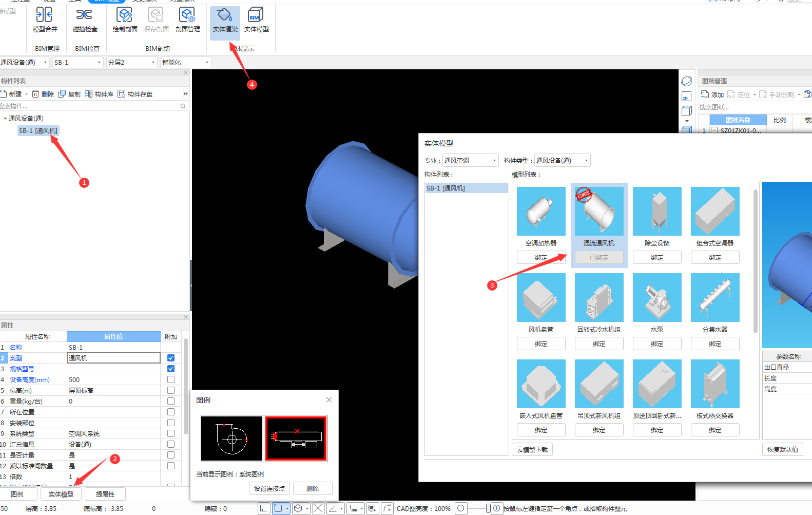
Task: Toggle 附加 checkbox for 规格型号 row
Action: click(x=171, y=369)
